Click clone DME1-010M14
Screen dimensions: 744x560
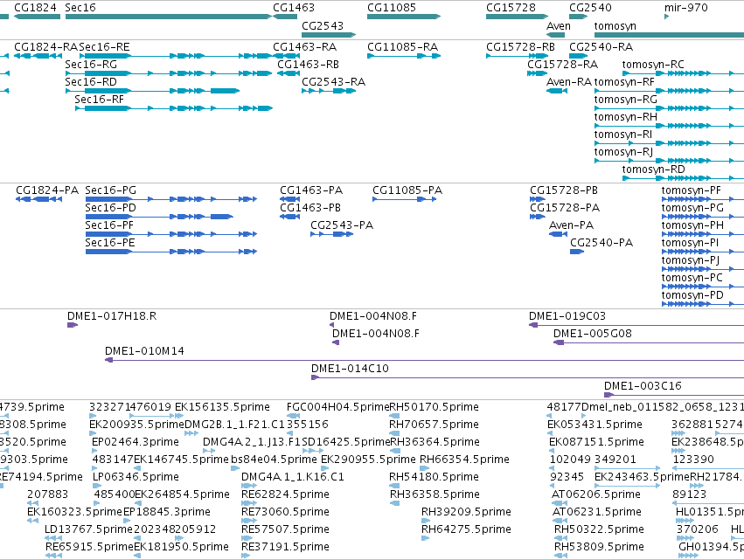(145, 351)
